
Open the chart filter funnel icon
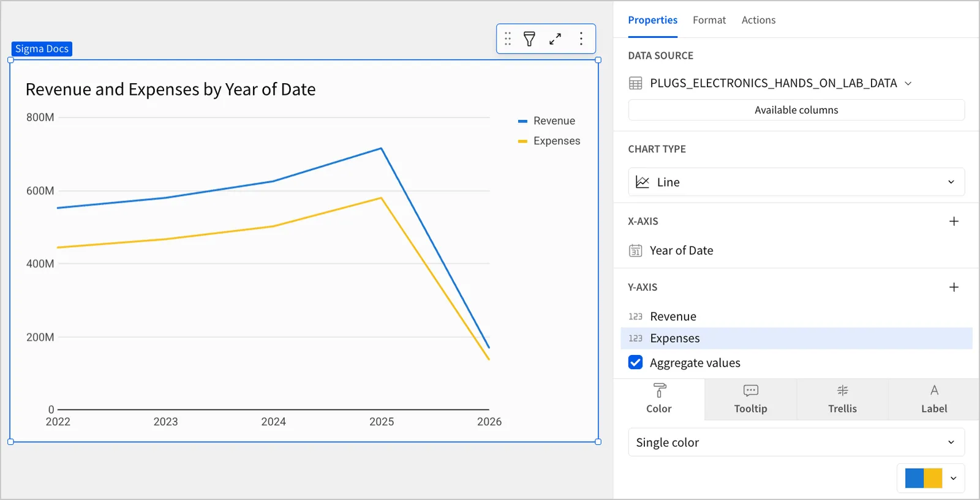tap(530, 39)
